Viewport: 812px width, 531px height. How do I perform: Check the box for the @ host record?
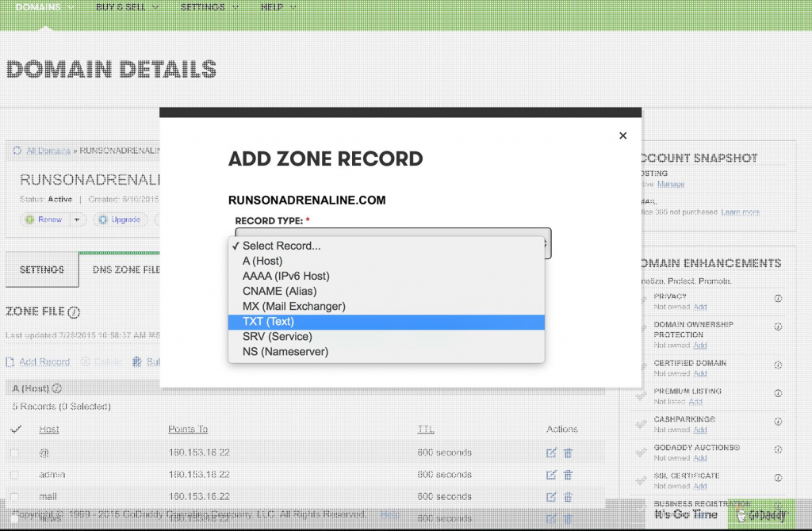pyautogui.click(x=14, y=453)
